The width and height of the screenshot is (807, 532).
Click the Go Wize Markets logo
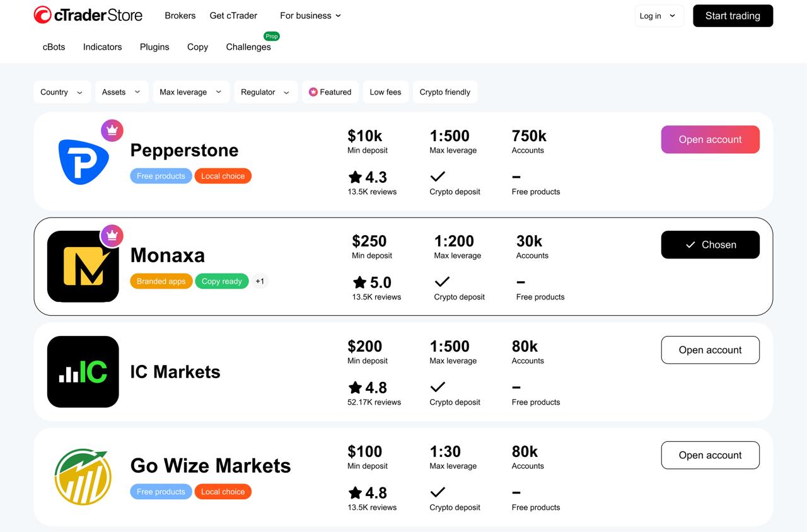click(83, 477)
